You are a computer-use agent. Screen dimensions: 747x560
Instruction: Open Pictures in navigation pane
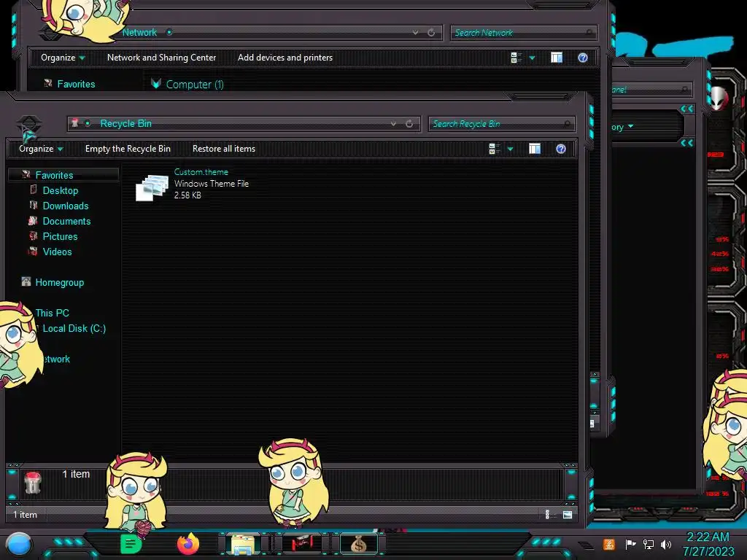(x=60, y=236)
